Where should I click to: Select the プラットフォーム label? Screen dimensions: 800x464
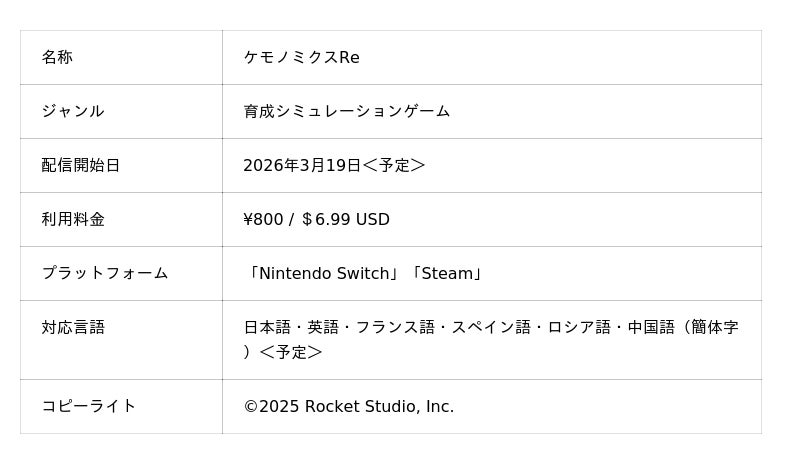click(104, 274)
